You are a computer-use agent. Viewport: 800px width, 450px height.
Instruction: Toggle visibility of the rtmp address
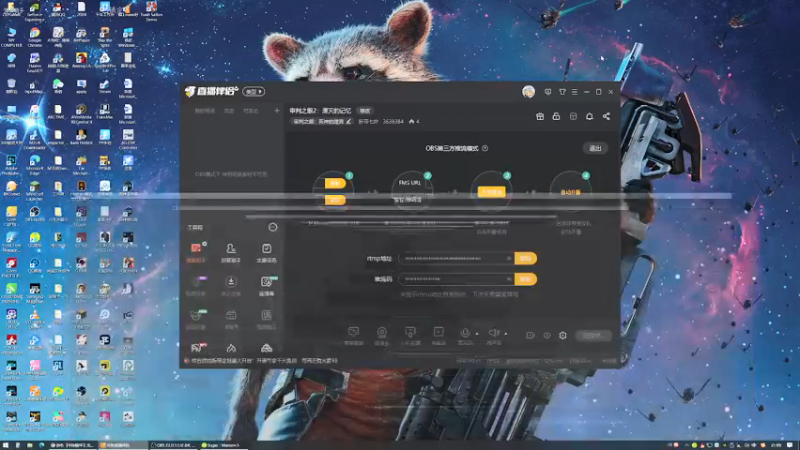point(509,259)
